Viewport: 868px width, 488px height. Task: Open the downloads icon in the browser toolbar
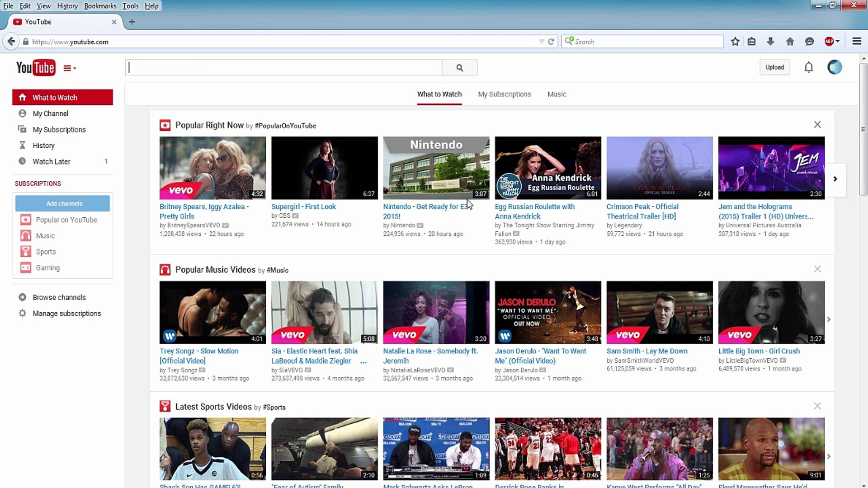[770, 41]
